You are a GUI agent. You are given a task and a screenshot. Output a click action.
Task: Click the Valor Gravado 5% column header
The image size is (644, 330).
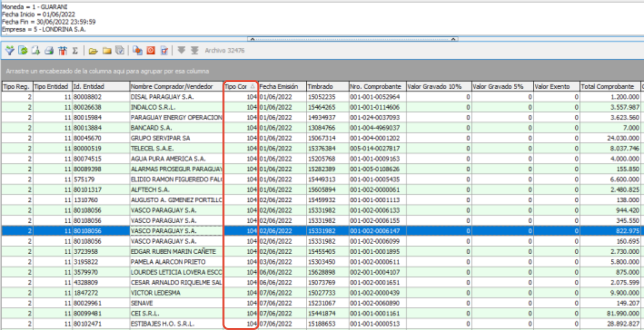(x=502, y=86)
